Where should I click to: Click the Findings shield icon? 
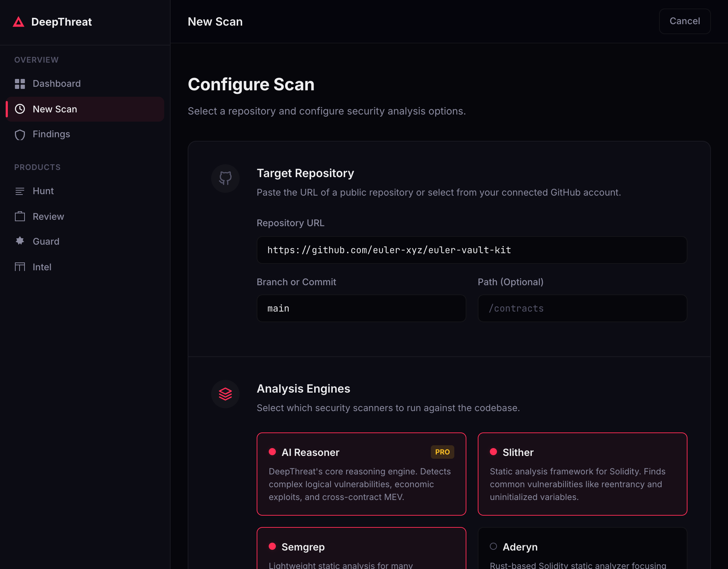[x=20, y=134]
